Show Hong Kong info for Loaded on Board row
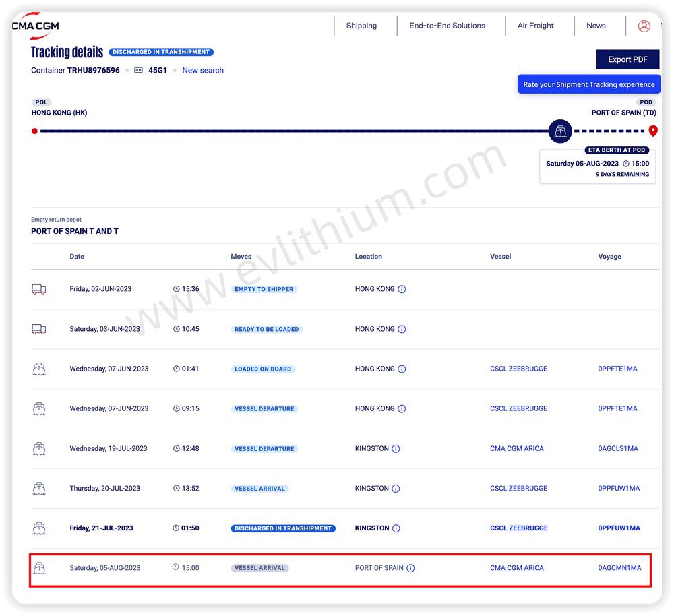 [402, 369]
